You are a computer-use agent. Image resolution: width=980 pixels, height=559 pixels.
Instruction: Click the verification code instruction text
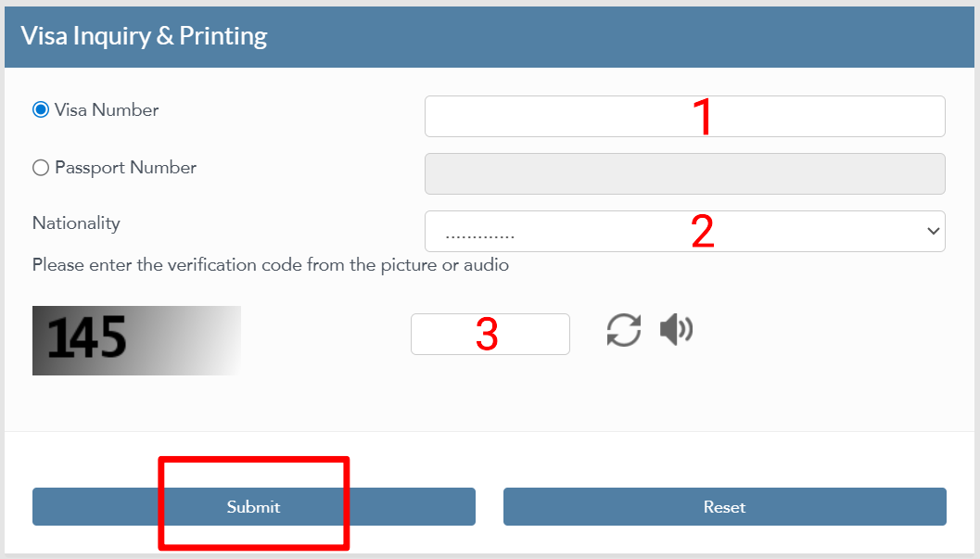[x=270, y=265]
